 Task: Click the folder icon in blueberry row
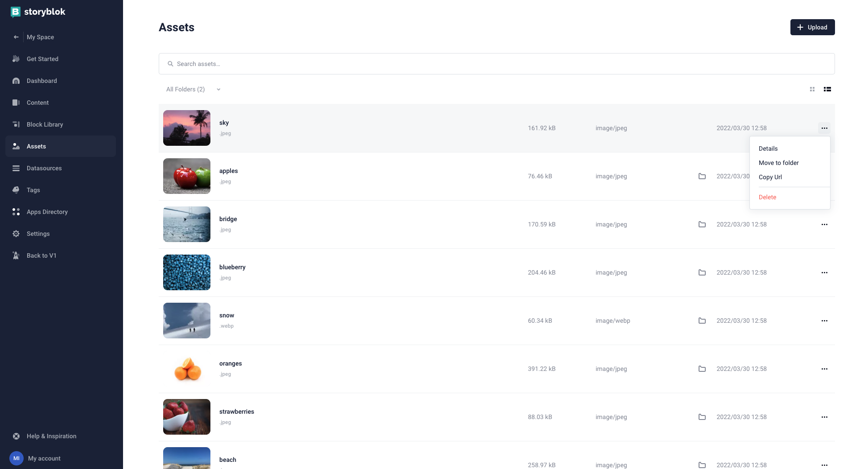point(702,272)
